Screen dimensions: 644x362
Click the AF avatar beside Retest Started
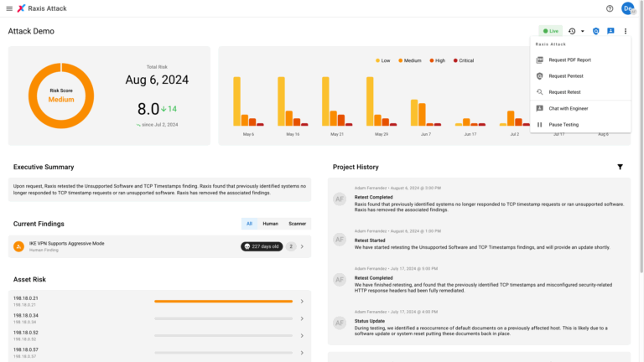(x=340, y=240)
